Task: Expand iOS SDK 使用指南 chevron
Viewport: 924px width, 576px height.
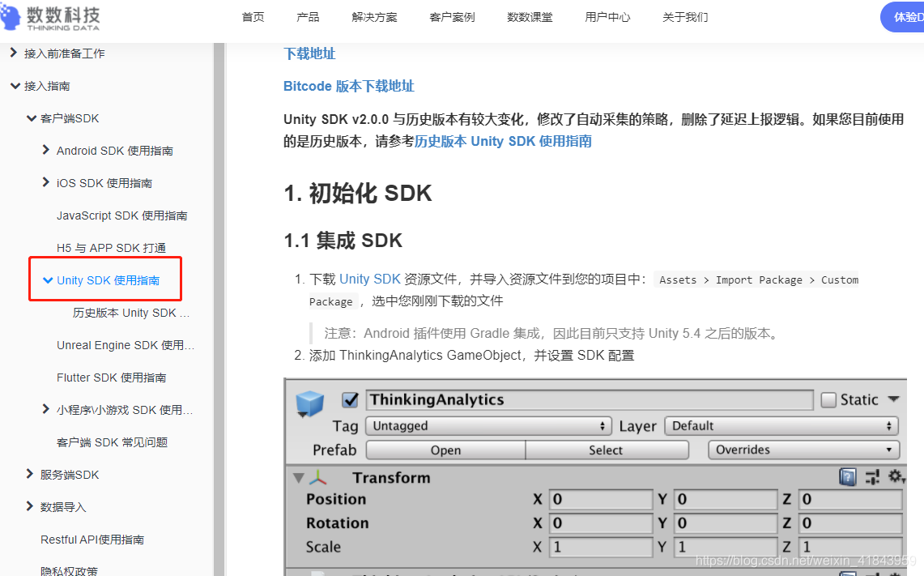Action: 46,183
